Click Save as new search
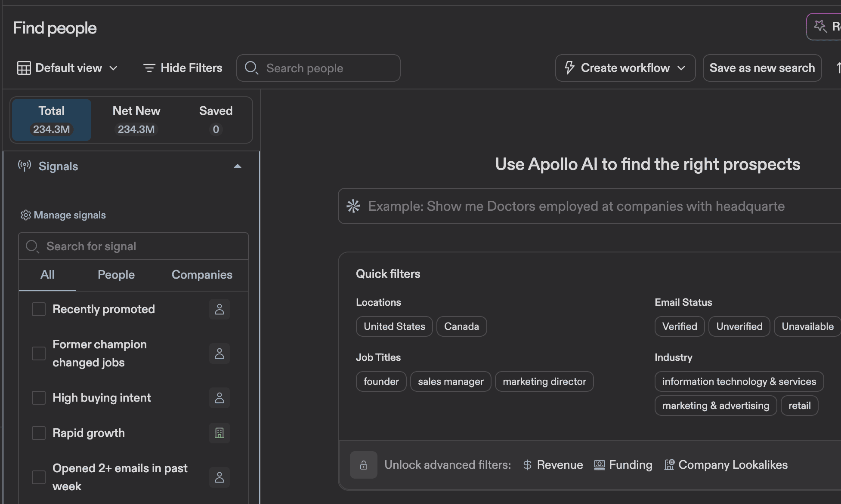 [x=762, y=68]
